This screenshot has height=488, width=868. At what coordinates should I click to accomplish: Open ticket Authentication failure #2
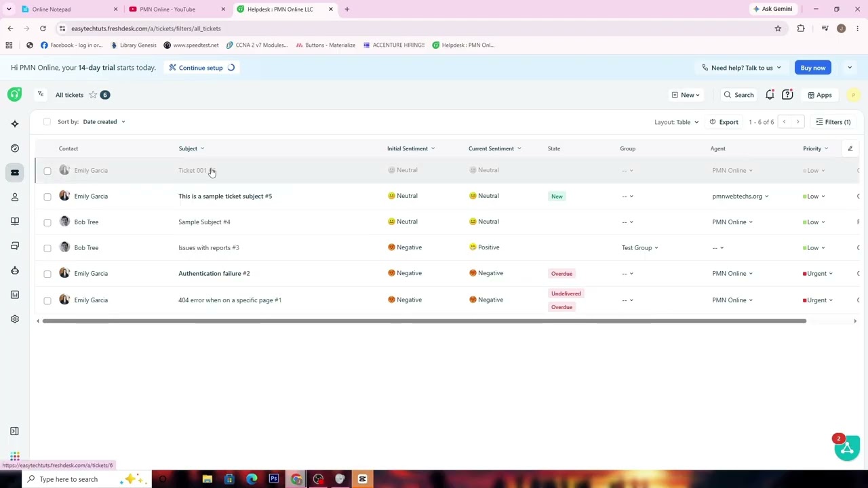(x=214, y=274)
